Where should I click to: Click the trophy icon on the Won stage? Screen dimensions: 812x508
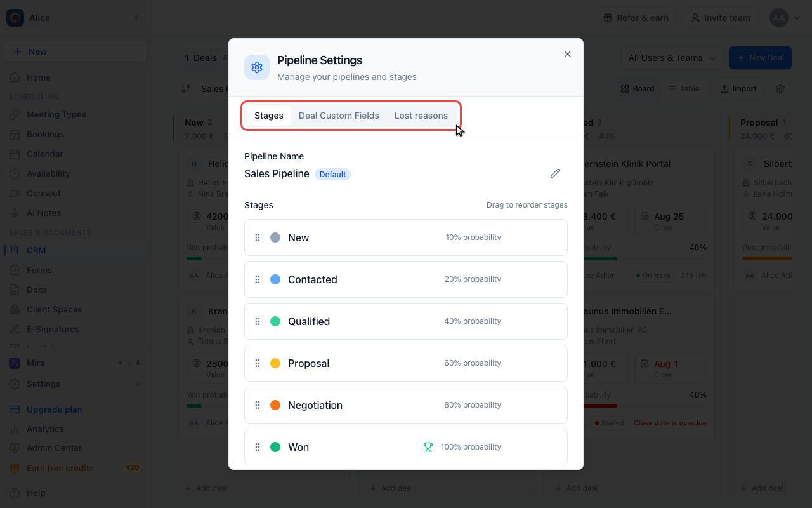[x=428, y=447]
